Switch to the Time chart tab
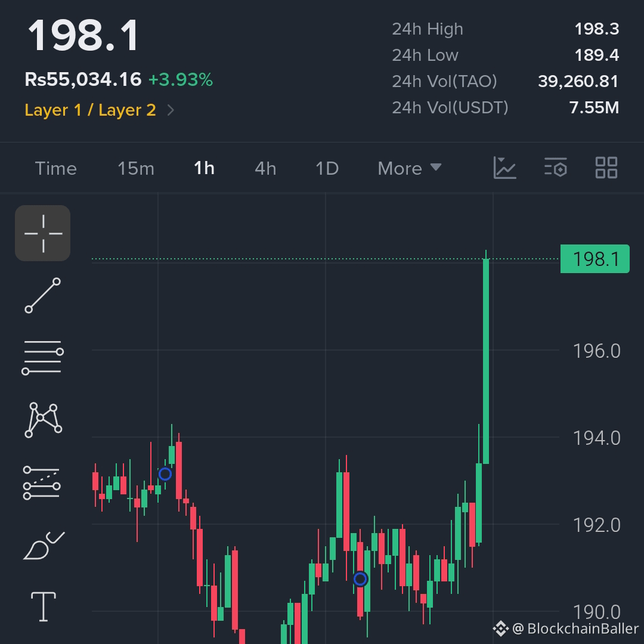This screenshot has width=644, height=644. [x=56, y=168]
